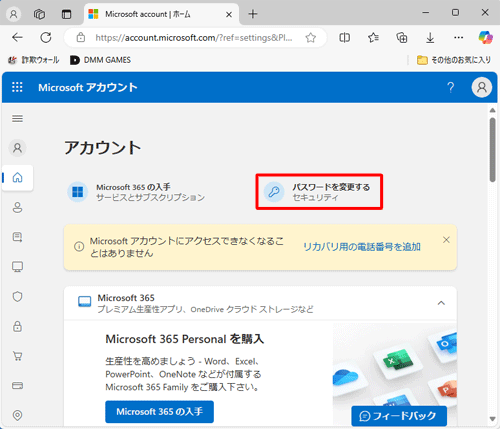The height and width of the screenshot is (429, 500).
Task: Open the downloads panel
Action: pos(430,38)
